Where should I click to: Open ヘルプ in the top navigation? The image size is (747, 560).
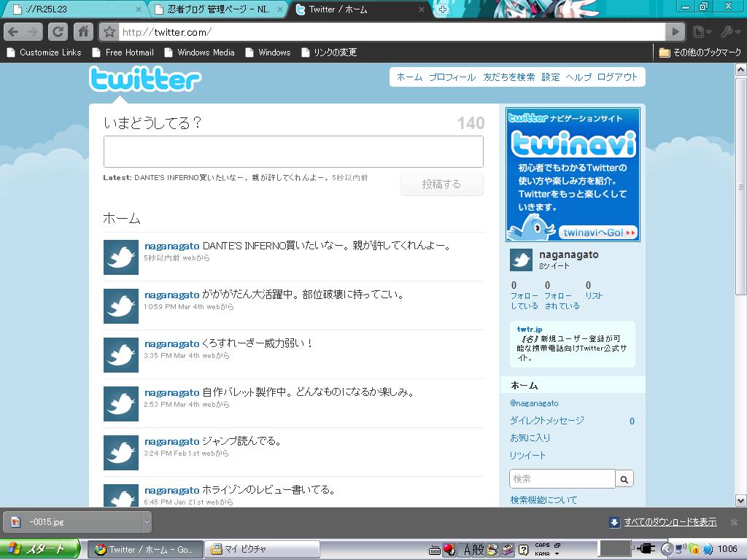(578, 77)
